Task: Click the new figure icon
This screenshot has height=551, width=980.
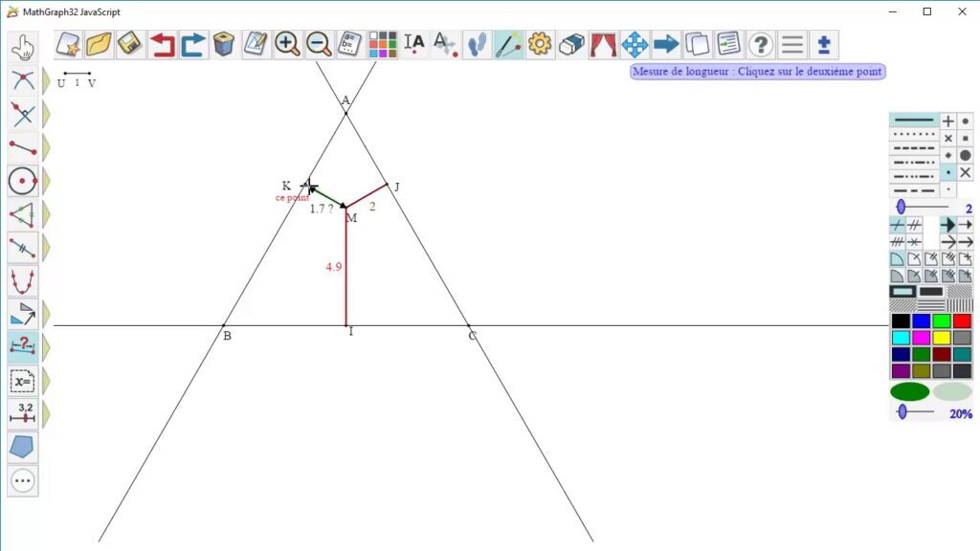Action: [68, 44]
